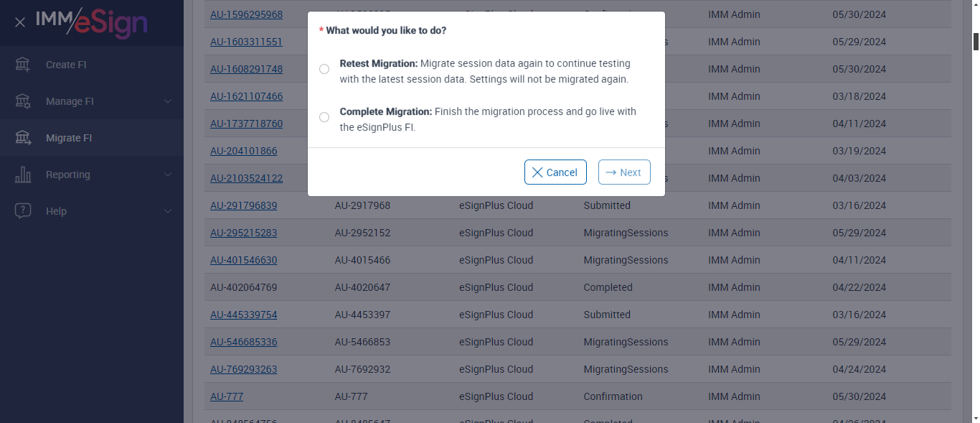Open the Migrate FI menu item
The width and height of the screenshot is (980, 423).
click(69, 138)
